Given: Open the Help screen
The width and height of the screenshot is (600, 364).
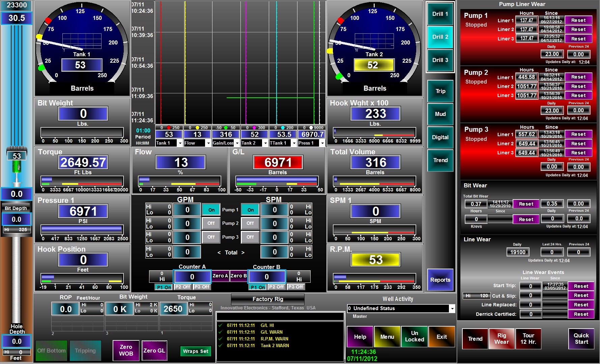Looking at the screenshot, I should pyautogui.click(x=360, y=337).
